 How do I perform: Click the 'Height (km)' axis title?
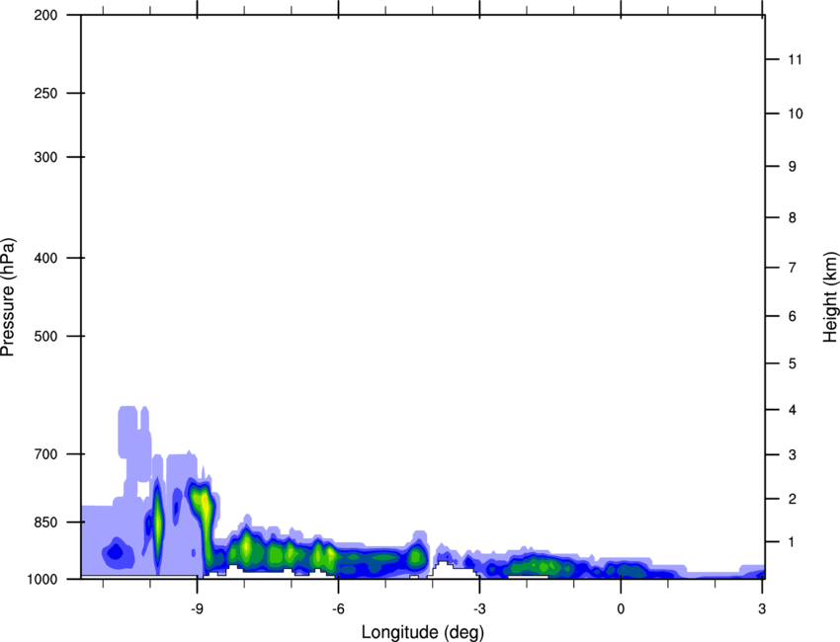(x=830, y=296)
